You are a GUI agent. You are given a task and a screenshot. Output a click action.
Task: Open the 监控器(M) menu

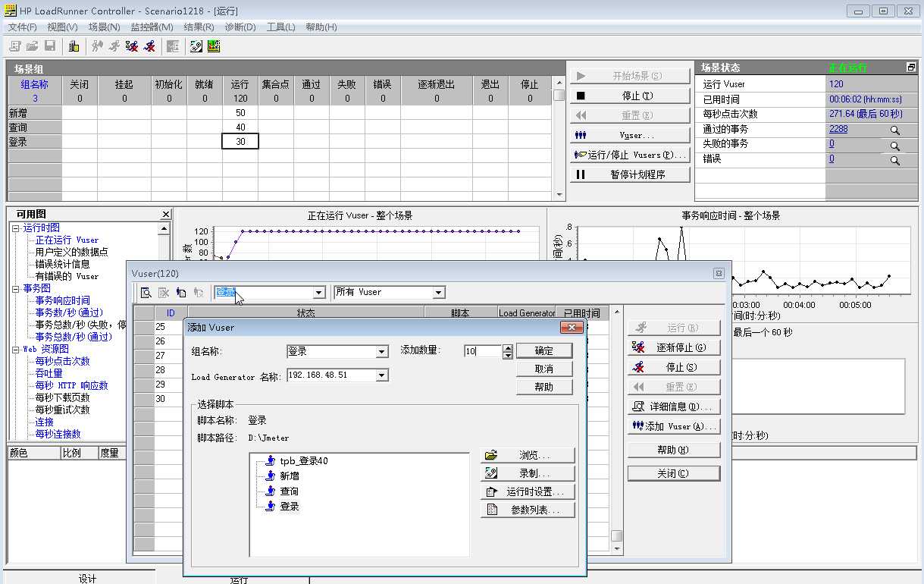pyautogui.click(x=152, y=27)
